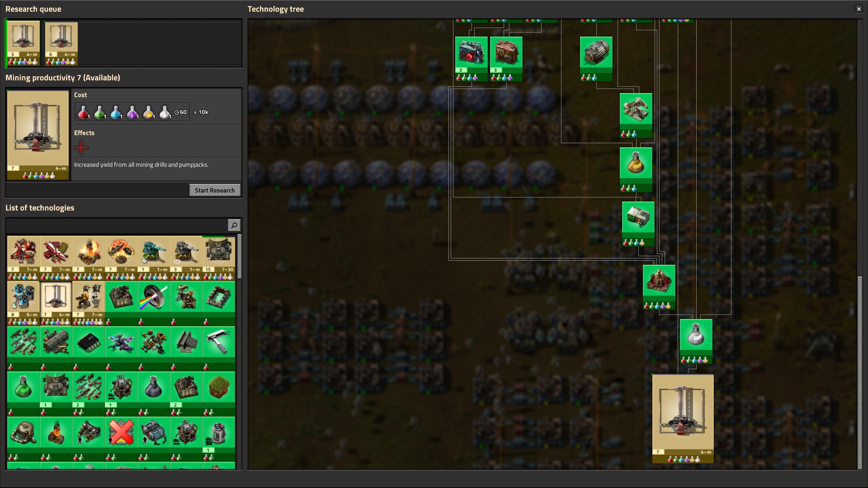Image resolution: width=868 pixels, height=488 pixels.
Task: Select the red X belt immunity equipment technology
Action: tap(121, 438)
